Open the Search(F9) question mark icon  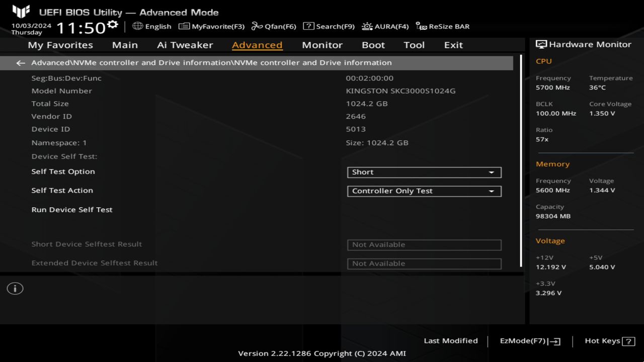308,26
